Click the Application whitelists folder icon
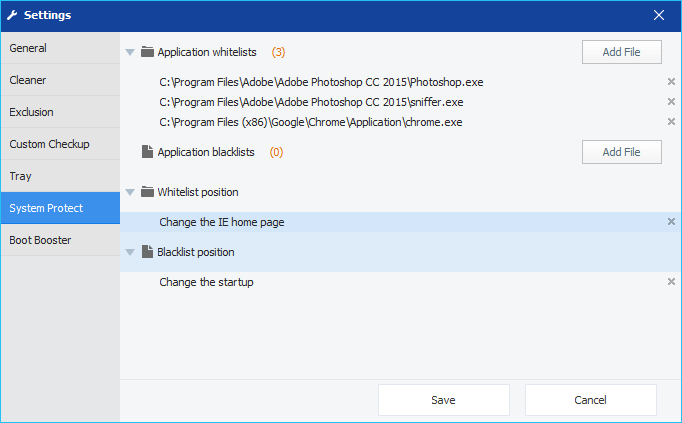This screenshot has width=682, height=423. (x=147, y=52)
